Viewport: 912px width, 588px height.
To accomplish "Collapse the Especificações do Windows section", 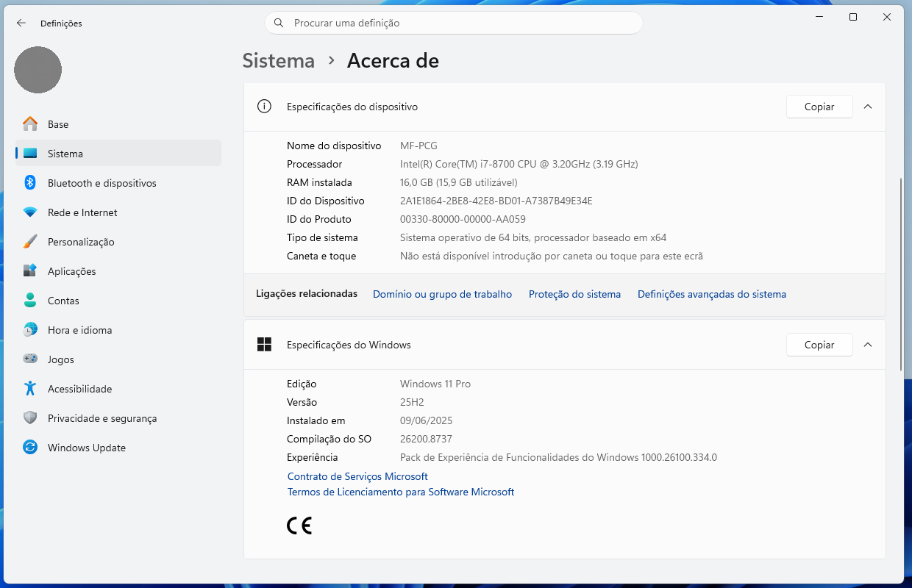I will click(x=868, y=345).
